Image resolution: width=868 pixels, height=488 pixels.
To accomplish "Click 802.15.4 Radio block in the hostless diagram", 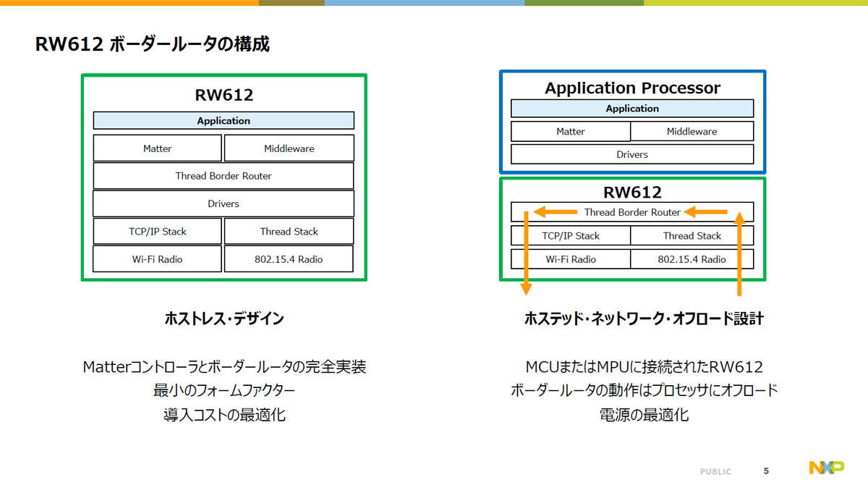I will pyautogui.click(x=289, y=259).
